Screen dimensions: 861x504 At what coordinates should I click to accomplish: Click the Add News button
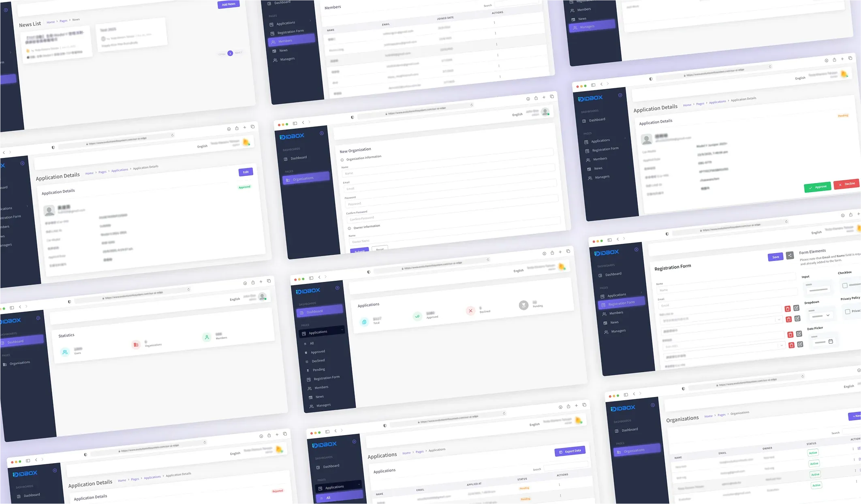tap(229, 4)
